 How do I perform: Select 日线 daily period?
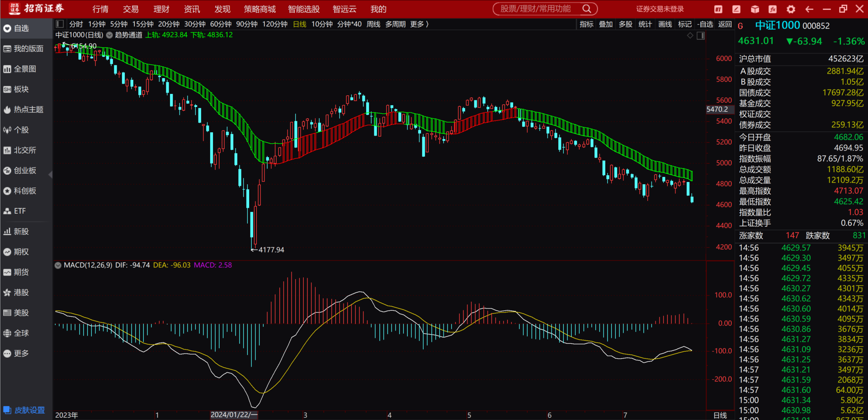tap(300, 24)
